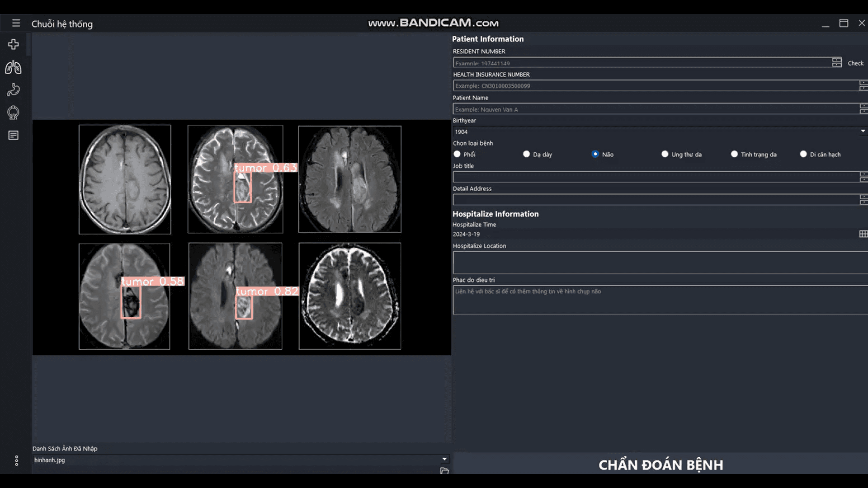This screenshot has height=488, width=868.
Task: Open the document list sidebar icon
Action: 14,135
